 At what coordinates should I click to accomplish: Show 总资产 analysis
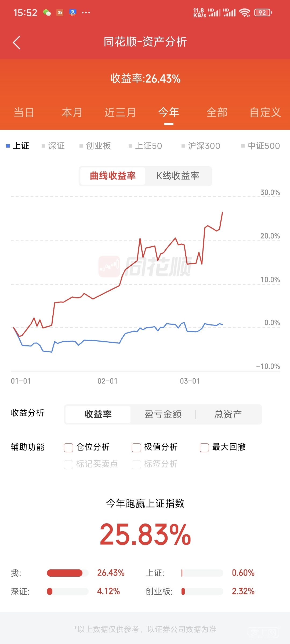point(228,414)
